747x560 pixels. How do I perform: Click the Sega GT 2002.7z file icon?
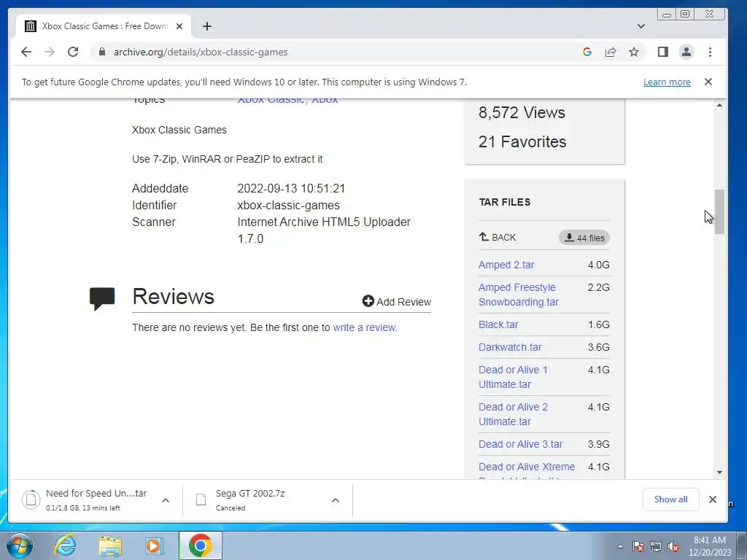(201, 499)
